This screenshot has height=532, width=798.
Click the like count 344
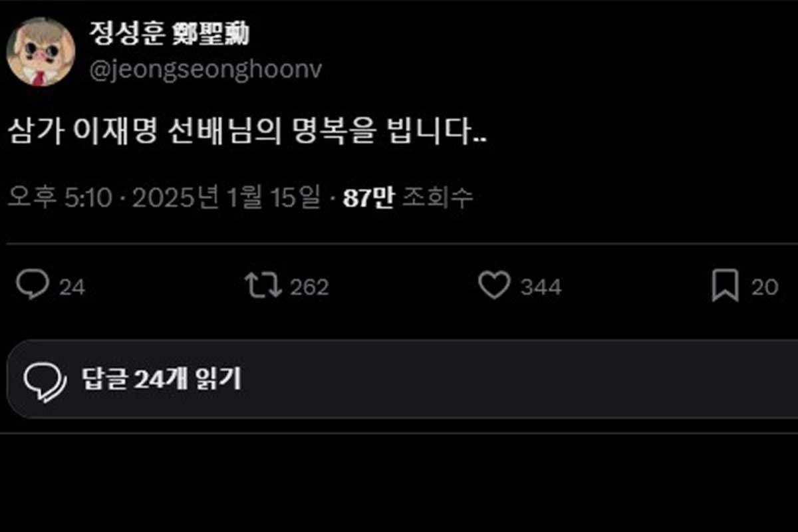pos(541,287)
